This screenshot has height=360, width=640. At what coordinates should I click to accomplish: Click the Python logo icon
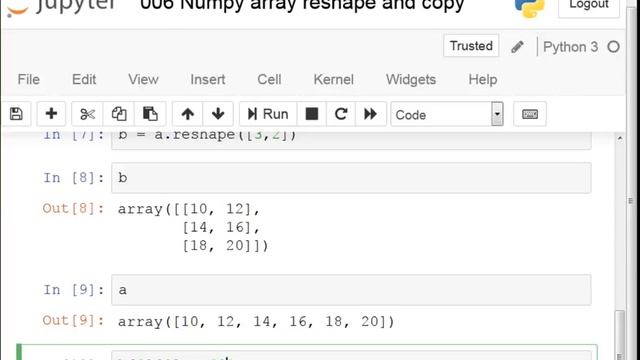point(529,7)
